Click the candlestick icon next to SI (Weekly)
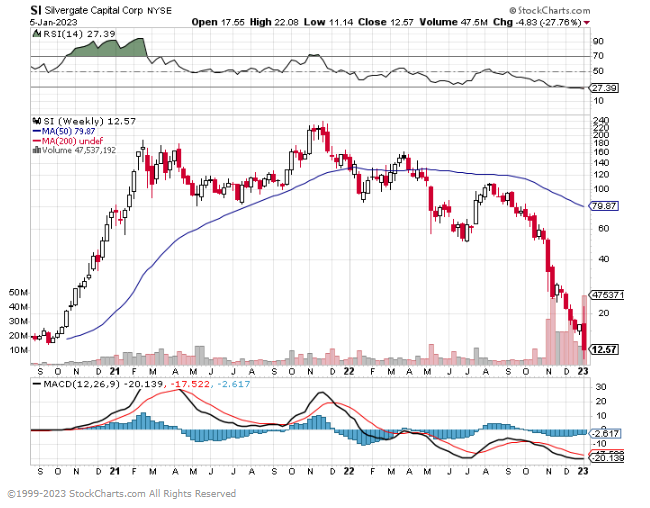Image resolution: width=650 pixels, height=508 pixels. (36, 122)
